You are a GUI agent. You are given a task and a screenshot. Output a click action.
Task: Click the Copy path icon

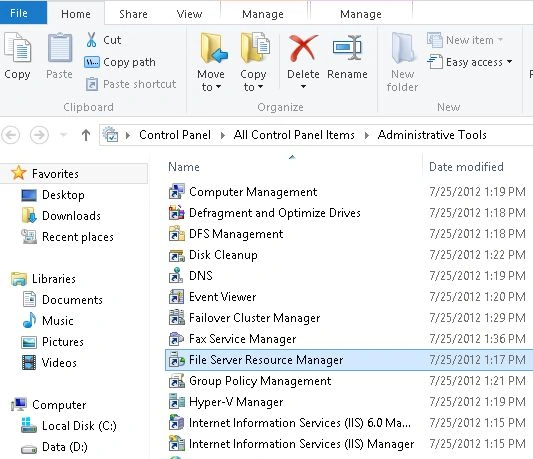[91, 62]
